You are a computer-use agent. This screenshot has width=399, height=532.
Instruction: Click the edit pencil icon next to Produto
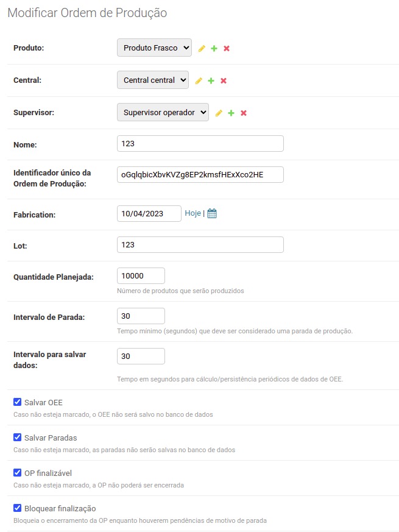(202, 48)
